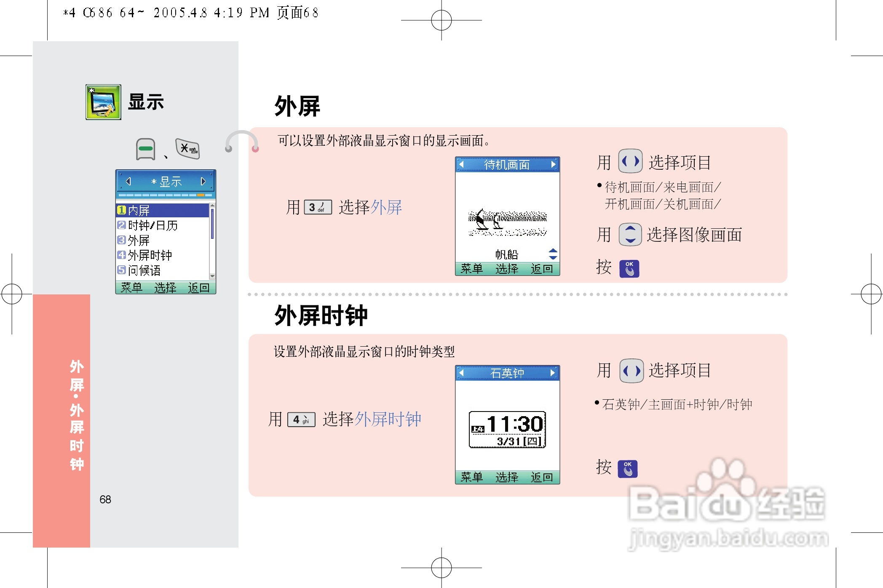883x588 pixels.
Task: Click the star key icon
Action: [188, 148]
